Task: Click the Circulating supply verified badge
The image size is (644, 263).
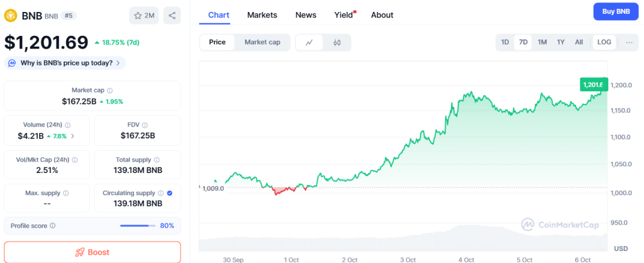Action: [170, 193]
